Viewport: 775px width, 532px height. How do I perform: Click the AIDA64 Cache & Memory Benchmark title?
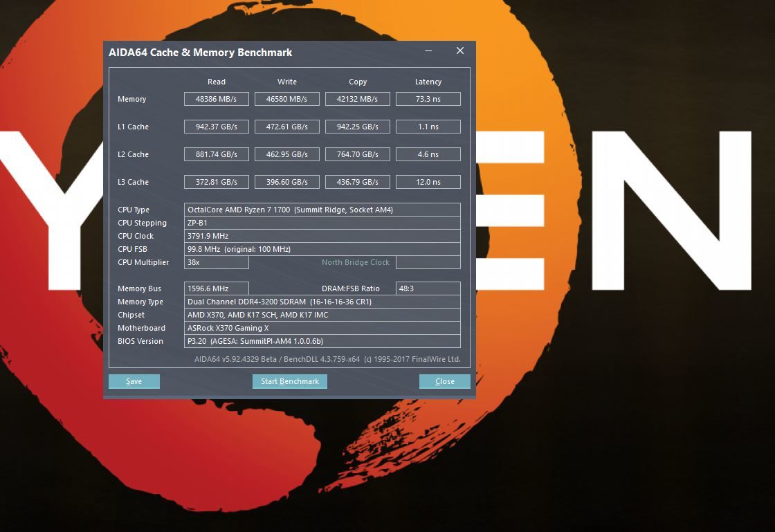coord(200,53)
